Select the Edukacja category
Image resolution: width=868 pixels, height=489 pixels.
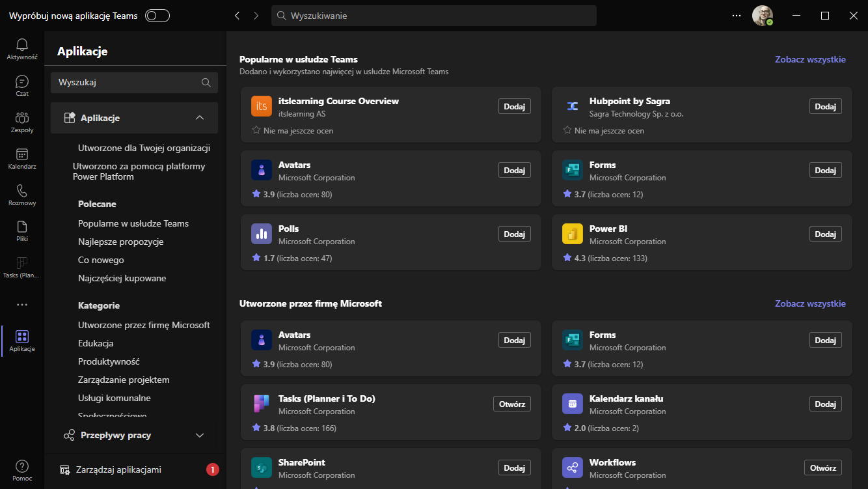pos(96,343)
